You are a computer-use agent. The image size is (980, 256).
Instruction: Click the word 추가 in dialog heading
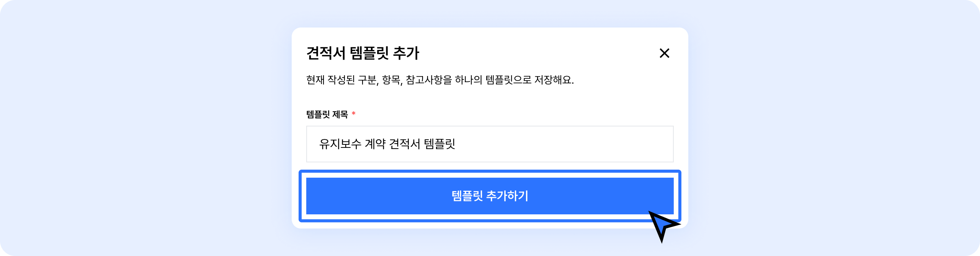406,53
